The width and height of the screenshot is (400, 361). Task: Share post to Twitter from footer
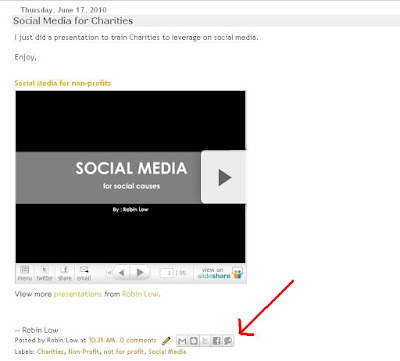pos(205,341)
